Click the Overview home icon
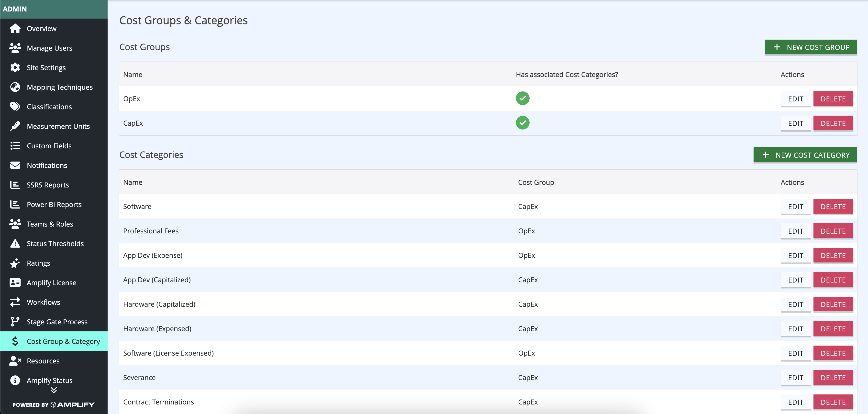868x414 pixels. pyautogui.click(x=15, y=29)
